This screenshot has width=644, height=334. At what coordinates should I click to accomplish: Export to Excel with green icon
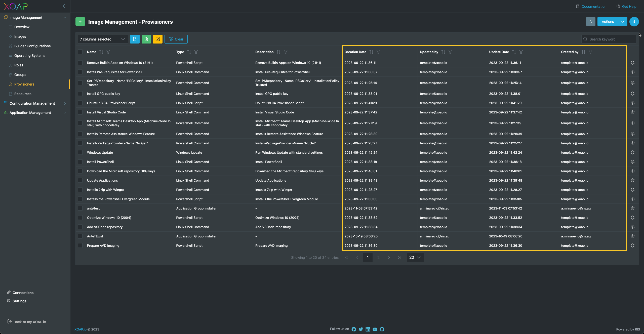146,39
